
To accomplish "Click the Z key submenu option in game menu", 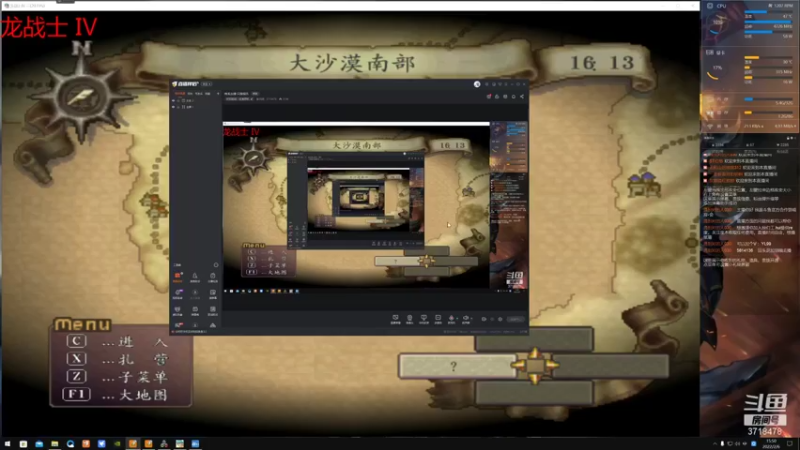I will click(117, 377).
